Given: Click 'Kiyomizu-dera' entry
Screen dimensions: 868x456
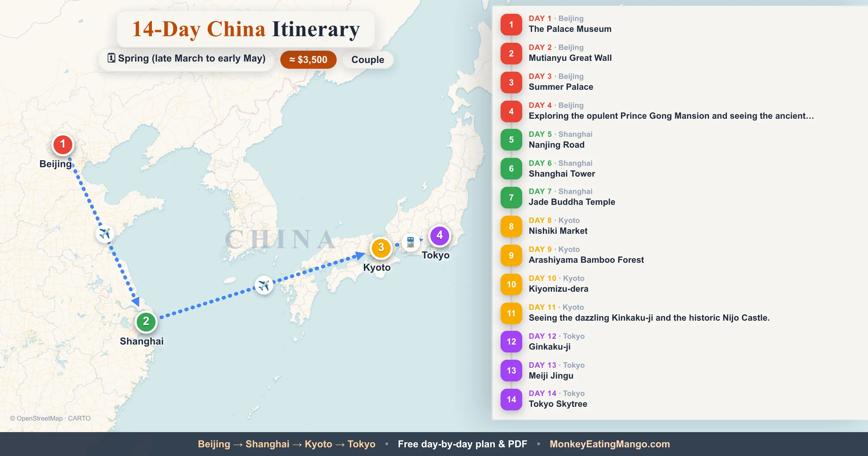Looking at the screenshot, I should pyautogui.click(x=558, y=289).
